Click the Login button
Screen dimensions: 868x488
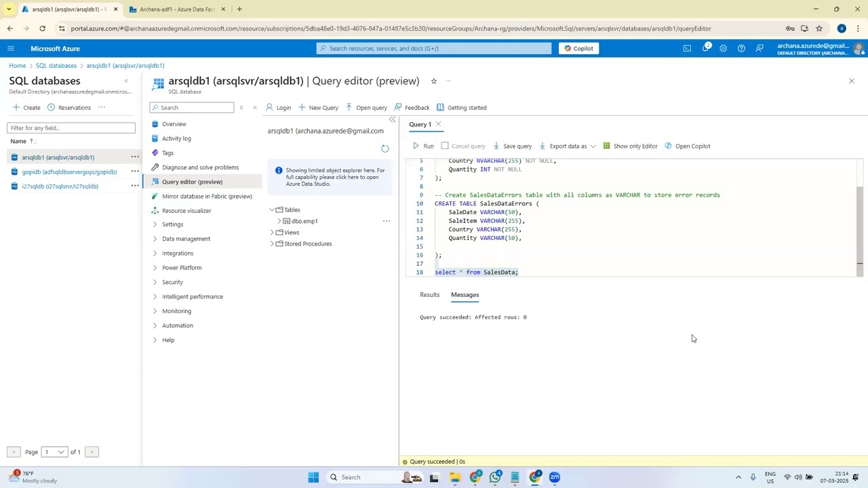pos(278,107)
